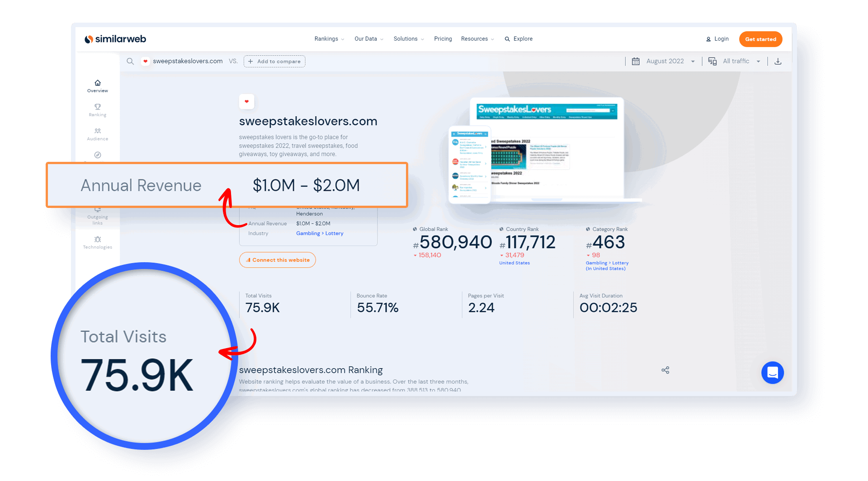This screenshot has height=481, width=868.
Task: Open the Ranking sidebar section
Action: tap(98, 110)
